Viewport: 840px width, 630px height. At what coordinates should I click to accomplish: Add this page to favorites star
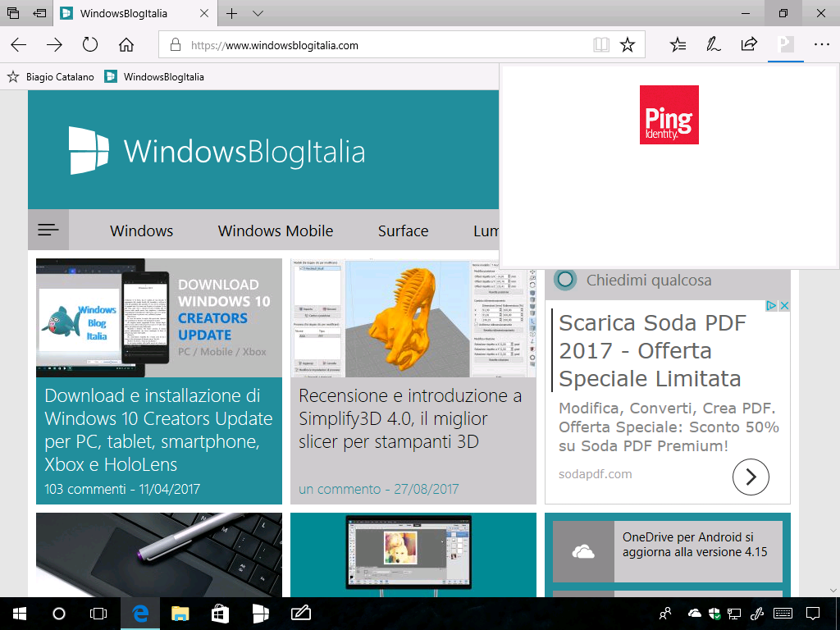click(x=628, y=45)
